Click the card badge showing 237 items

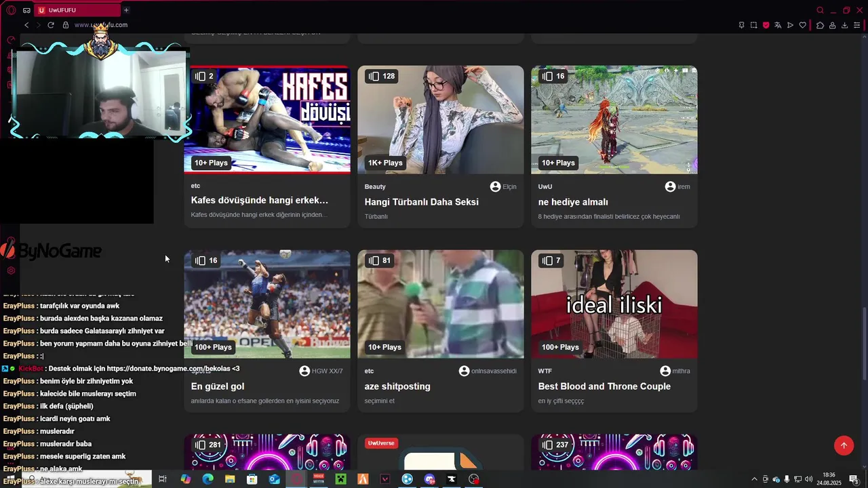click(555, 445)
